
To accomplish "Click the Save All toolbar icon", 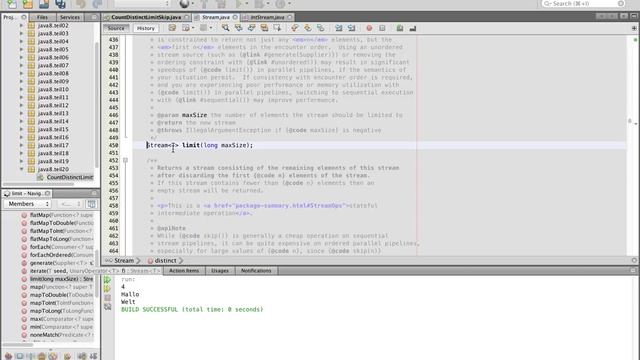I will (x=60, y=4).
